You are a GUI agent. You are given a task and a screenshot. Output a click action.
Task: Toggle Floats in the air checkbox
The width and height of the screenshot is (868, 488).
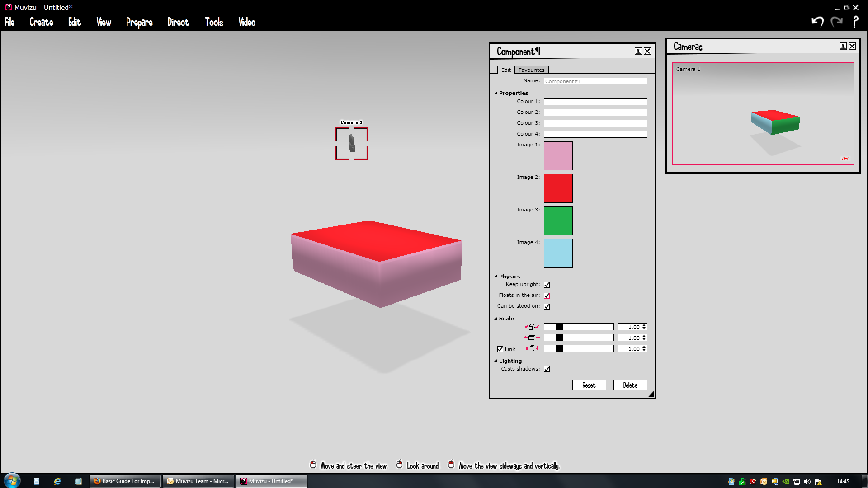pos(547,296)
